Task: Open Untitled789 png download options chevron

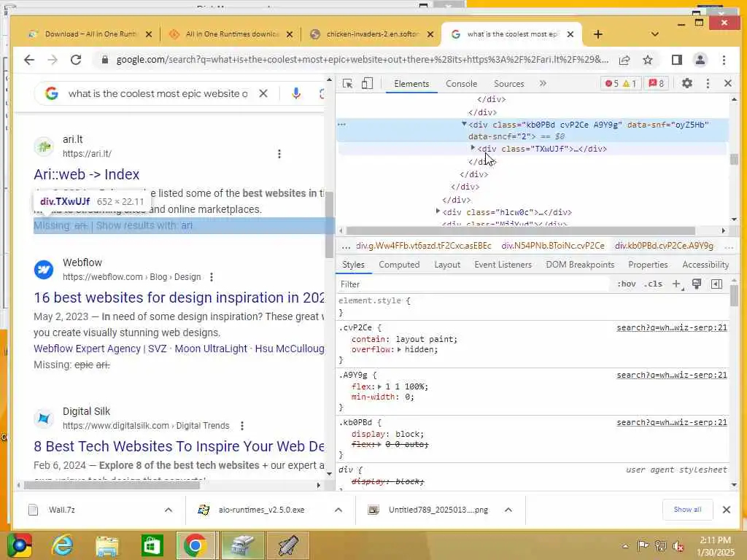Action: click(508, 510)
